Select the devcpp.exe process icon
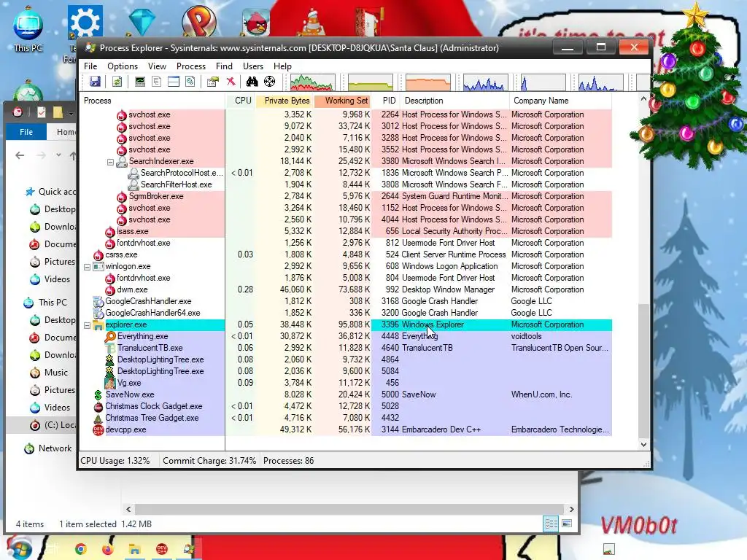Screen dimensions: 747x560 pos(98,429)
